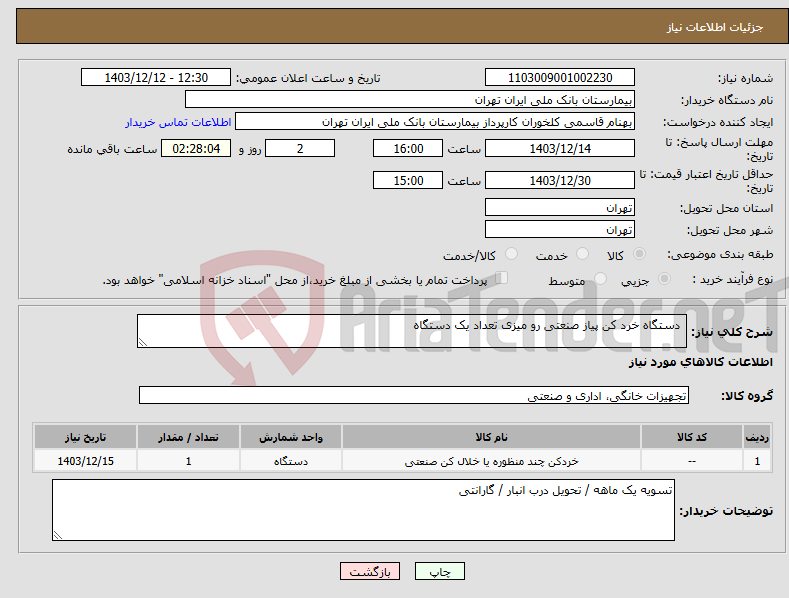Click the deadline time field 16:00
The width and height of the screenshot is (789, 598).
point(408,148)
